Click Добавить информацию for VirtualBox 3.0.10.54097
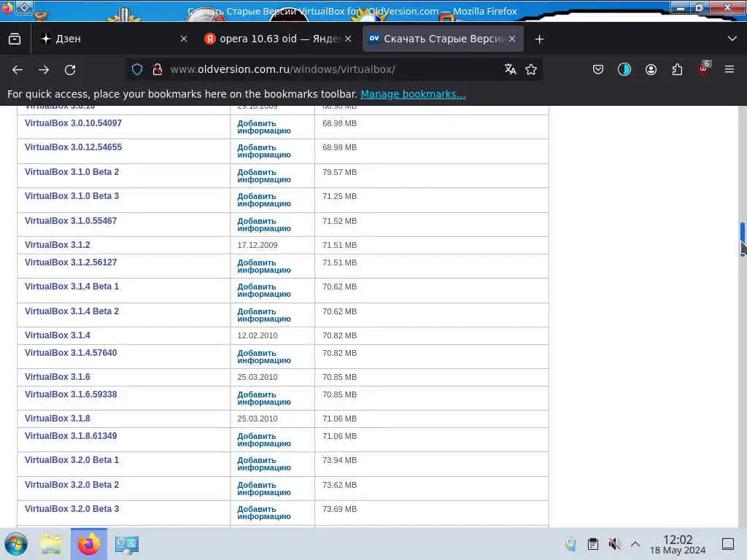Viewport: 747px width, 560px height. point(264,127)
